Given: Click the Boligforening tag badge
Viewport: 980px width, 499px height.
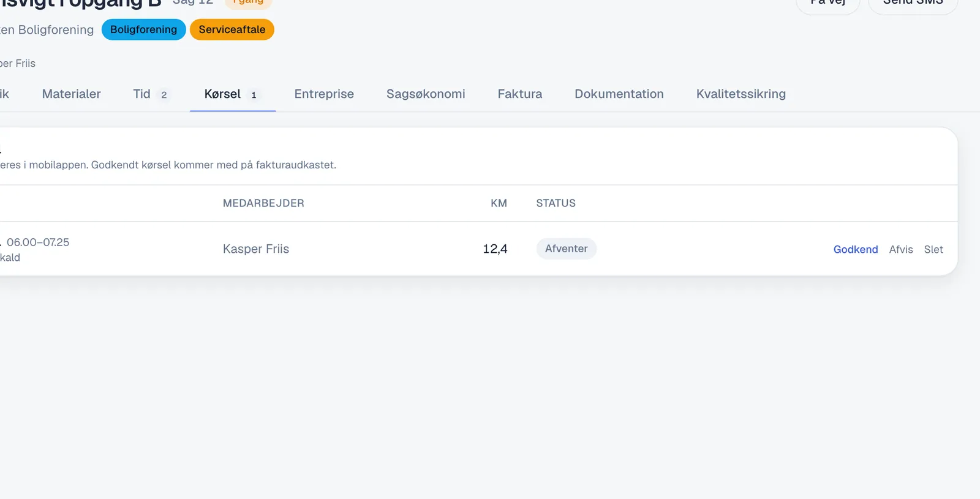Looking at the screenshot, I should [x=144, y=29].
